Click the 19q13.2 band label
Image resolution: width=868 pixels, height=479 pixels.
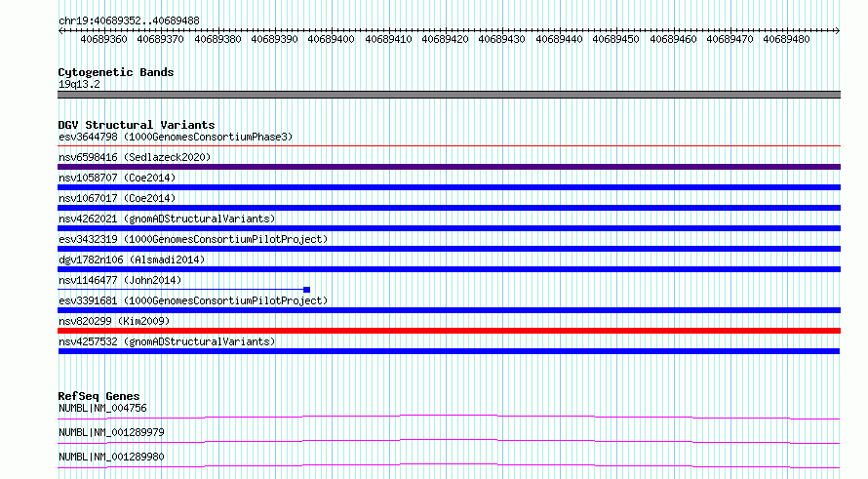click(79, 84)
